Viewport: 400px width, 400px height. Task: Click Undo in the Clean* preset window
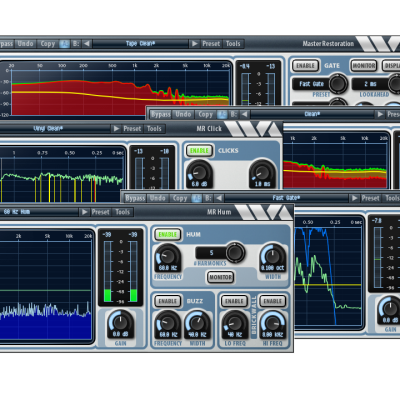(x=183, y=114)
